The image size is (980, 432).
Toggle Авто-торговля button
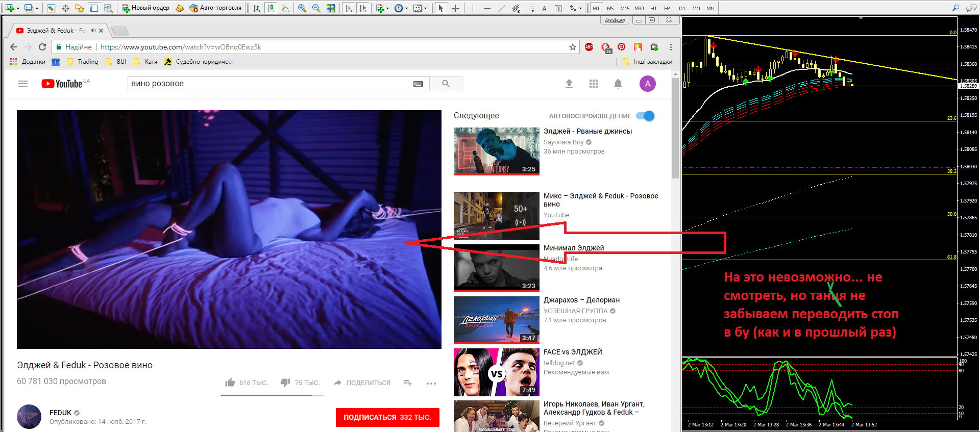click(215, 8)
